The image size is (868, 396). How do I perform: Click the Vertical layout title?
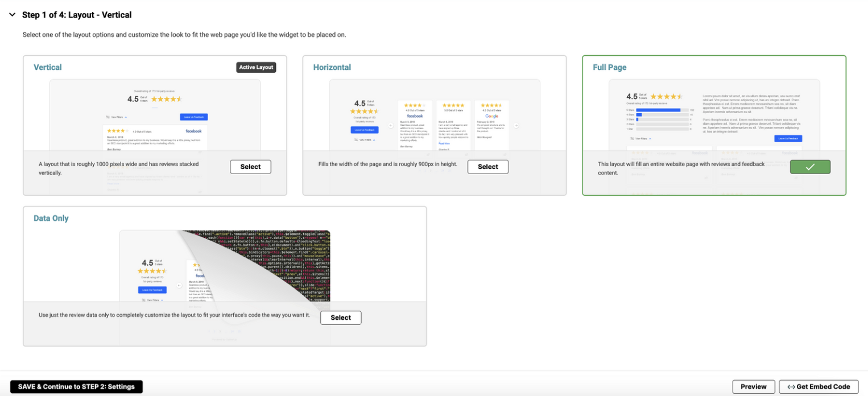click(x=48, y=67)
